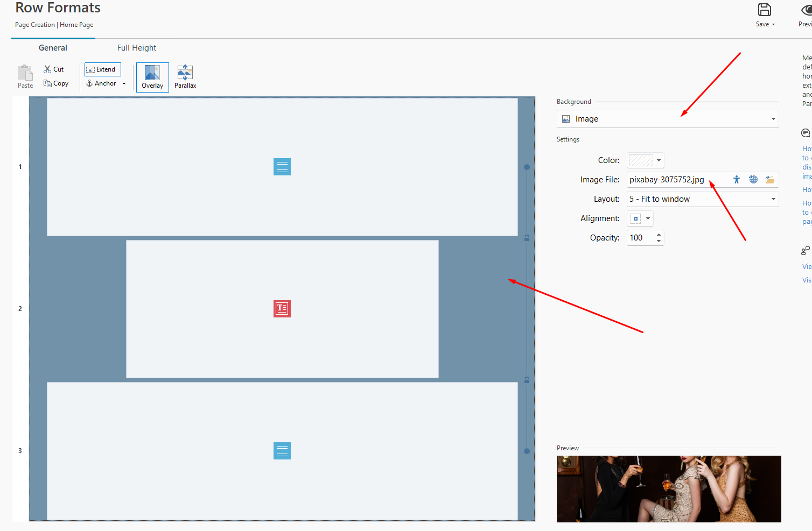Viewport: 812px width, 531px height.
Task: Click the Cut scissors icon
Action: [x=47, y=69]
